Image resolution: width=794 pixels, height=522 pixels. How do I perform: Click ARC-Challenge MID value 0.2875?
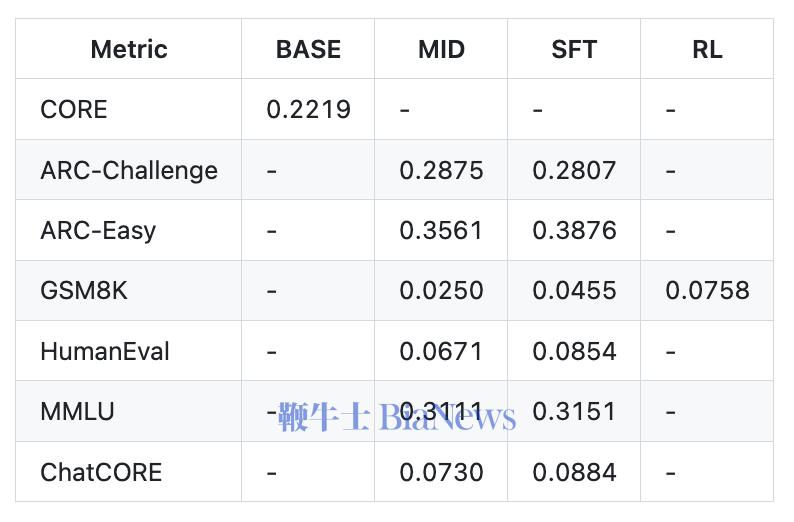tap(441, 170)
